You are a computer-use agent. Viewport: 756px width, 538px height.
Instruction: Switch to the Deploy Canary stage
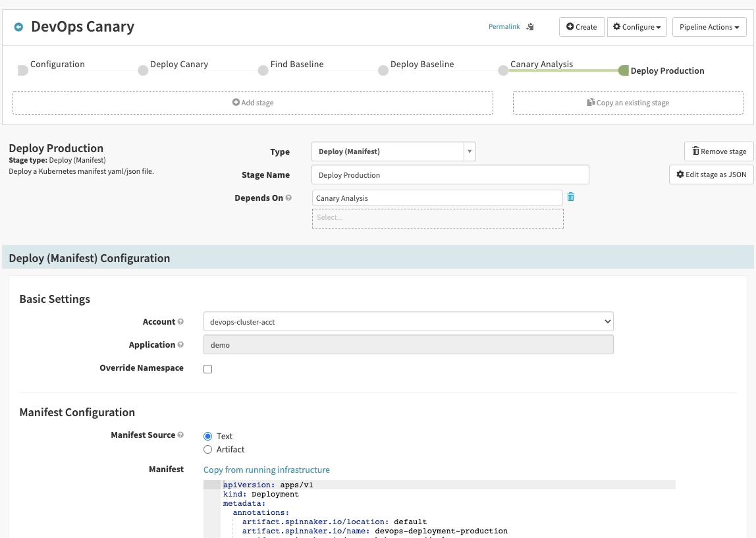[143, 70]
